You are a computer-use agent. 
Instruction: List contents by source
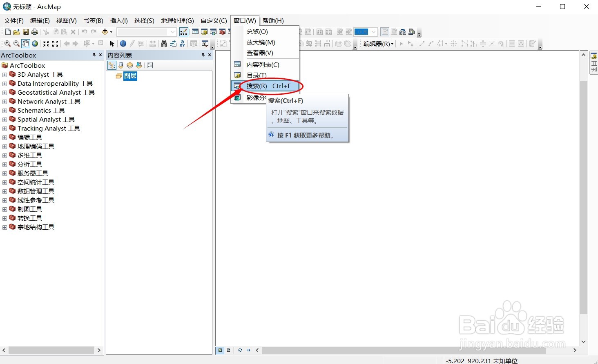click(121, 65)
